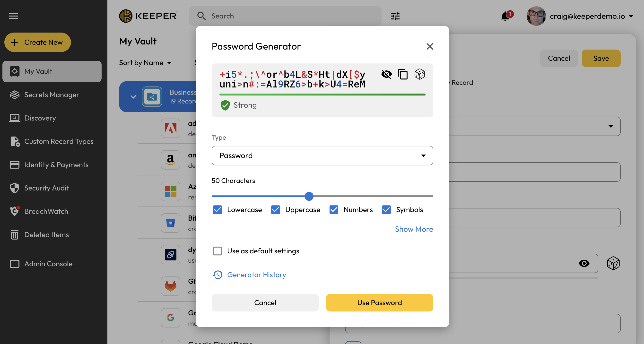Regenerate password using the dice icon in the dialog
This screenshot has width=644, height=344.
pos(419,74)
